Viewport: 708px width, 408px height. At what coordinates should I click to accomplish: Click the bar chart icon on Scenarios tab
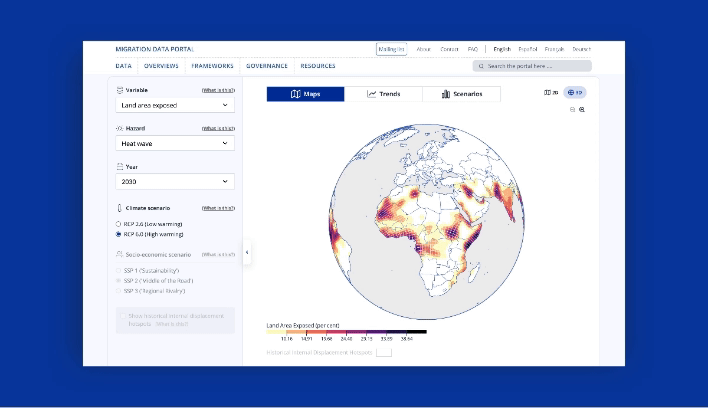(x=446, y=94)
